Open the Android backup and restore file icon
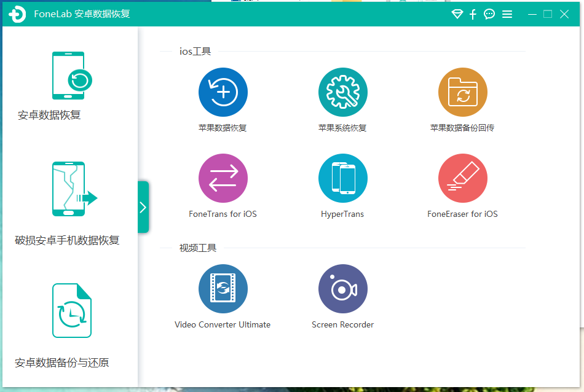 point(72,310)
